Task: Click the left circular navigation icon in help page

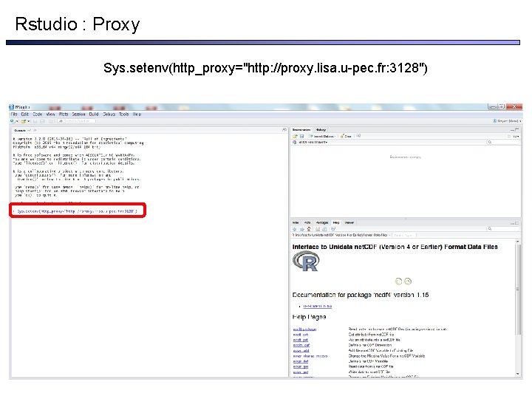Action: click(x=399, y=282)
